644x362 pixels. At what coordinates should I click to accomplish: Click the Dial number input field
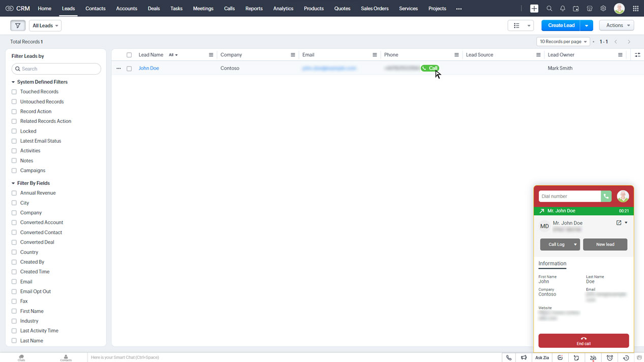coord(569,196)
